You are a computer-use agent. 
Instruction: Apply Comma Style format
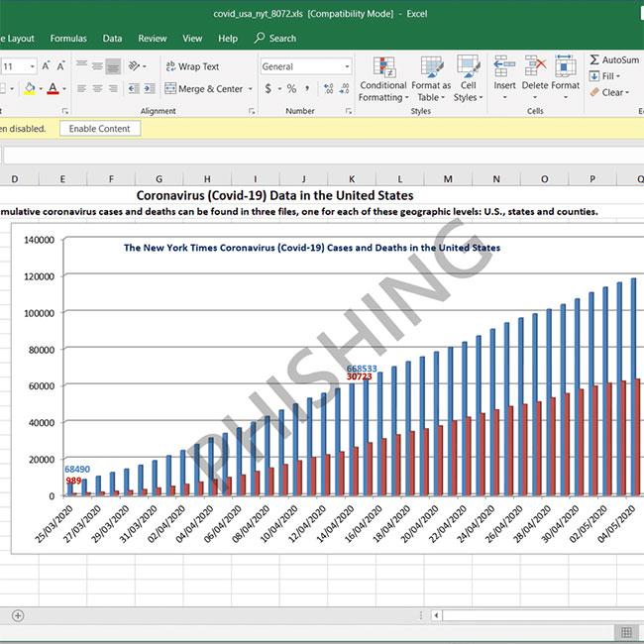coord(307,88)
